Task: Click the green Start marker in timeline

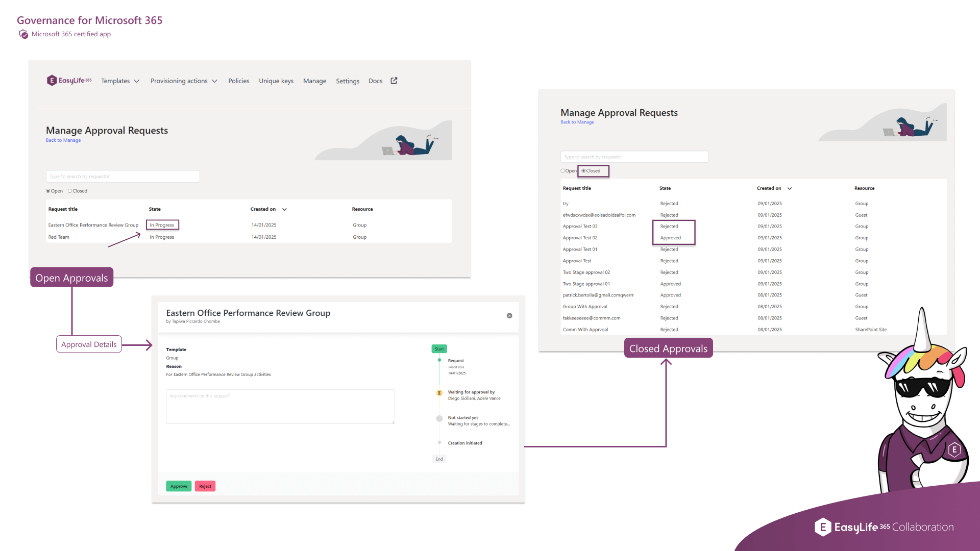Action: [x=439, y=349]
